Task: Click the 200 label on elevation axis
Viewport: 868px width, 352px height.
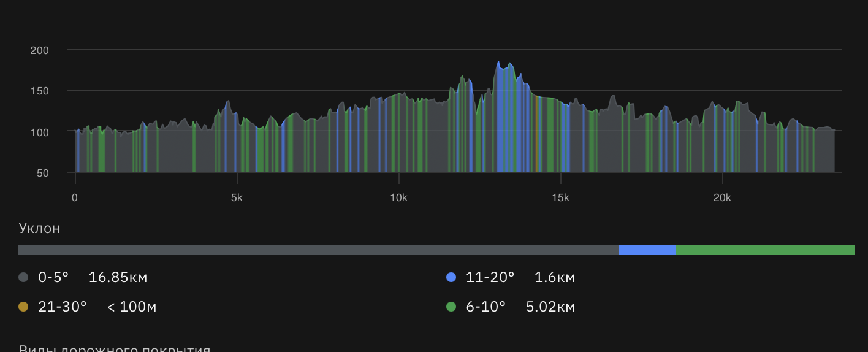Action: (x=39, y=50)
